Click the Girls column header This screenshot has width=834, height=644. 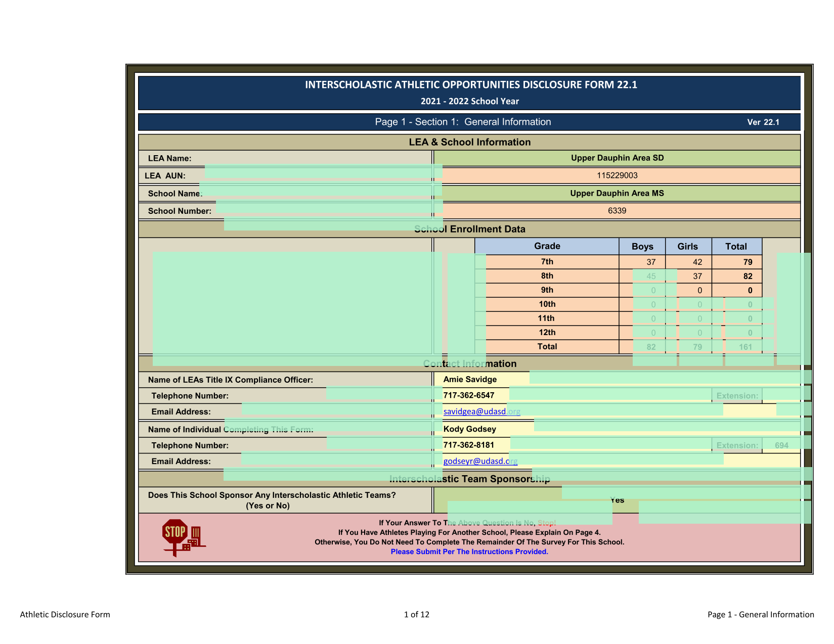pos(688,246)
